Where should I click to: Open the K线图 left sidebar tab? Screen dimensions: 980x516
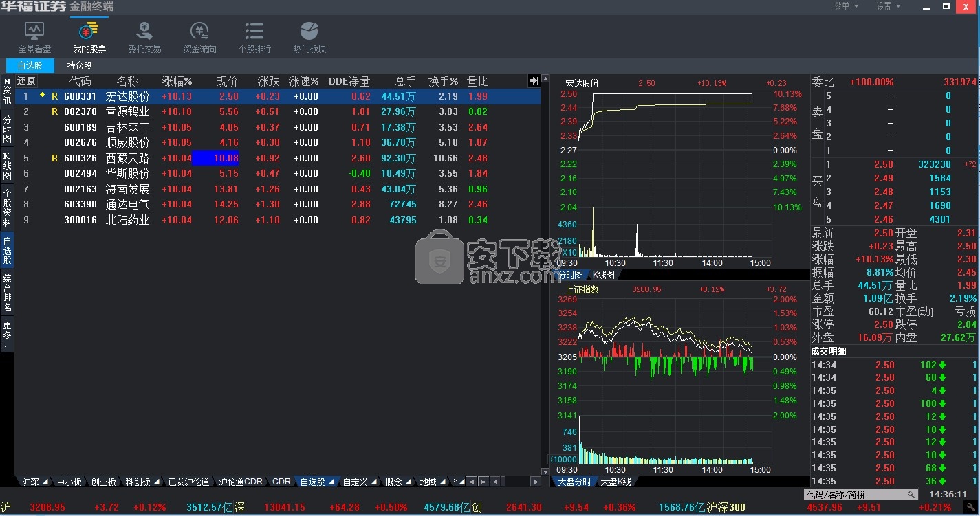7,166
